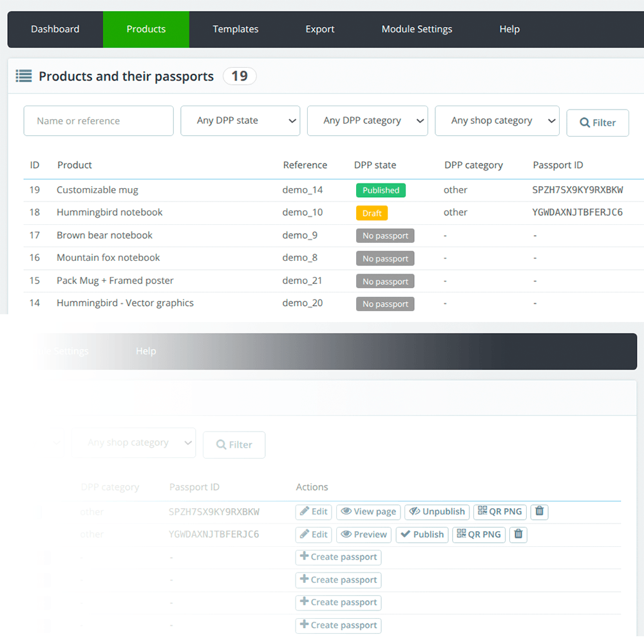Click the first Create passport button
This screenshot has width=644, height=644.
(339, 557)
